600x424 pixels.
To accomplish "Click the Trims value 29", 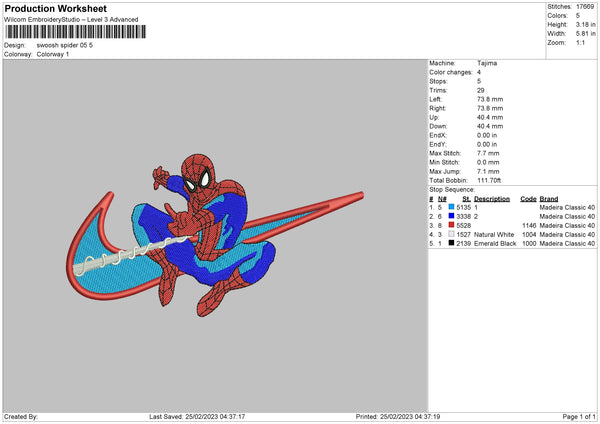I will pyautogui.click(x=481, y=90).
